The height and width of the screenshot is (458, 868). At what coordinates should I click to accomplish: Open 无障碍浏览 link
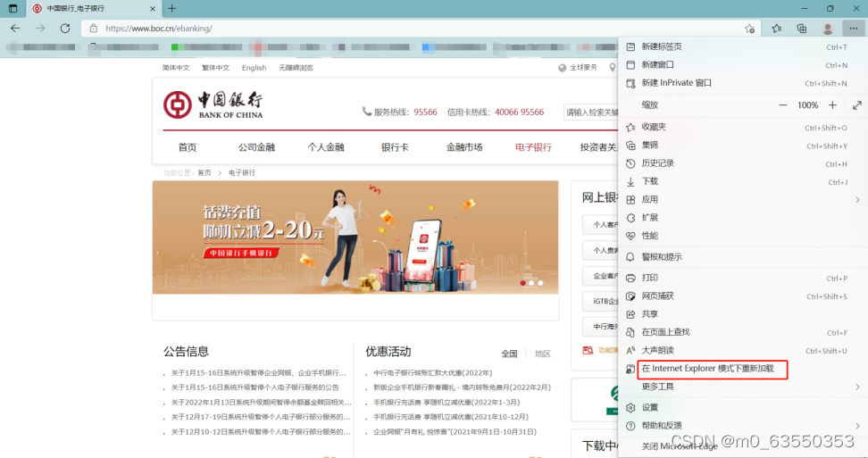click(296, 68)
